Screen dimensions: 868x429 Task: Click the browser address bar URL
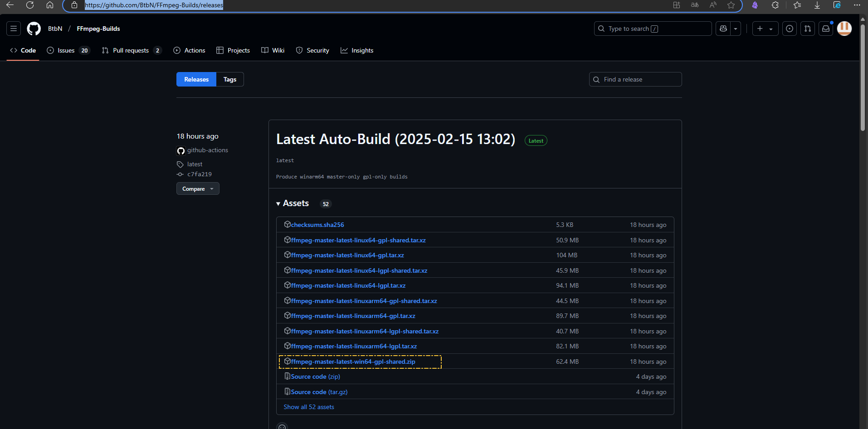click(154, 5)
